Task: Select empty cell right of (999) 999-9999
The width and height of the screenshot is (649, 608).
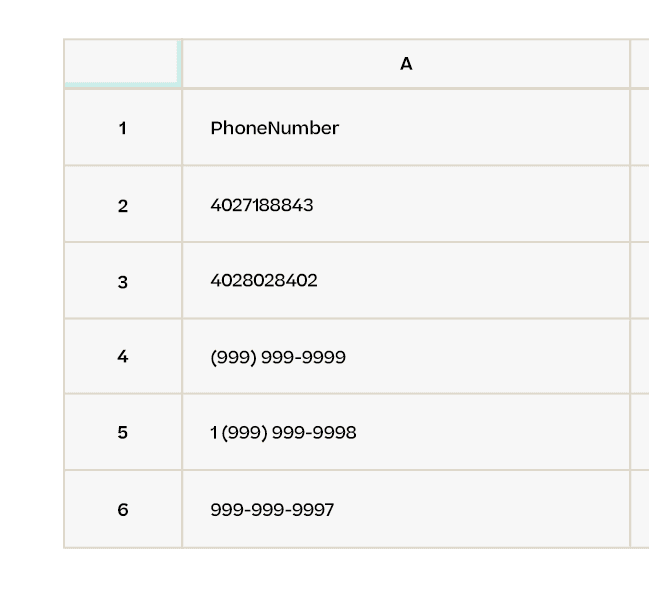Action: point(640,356)
